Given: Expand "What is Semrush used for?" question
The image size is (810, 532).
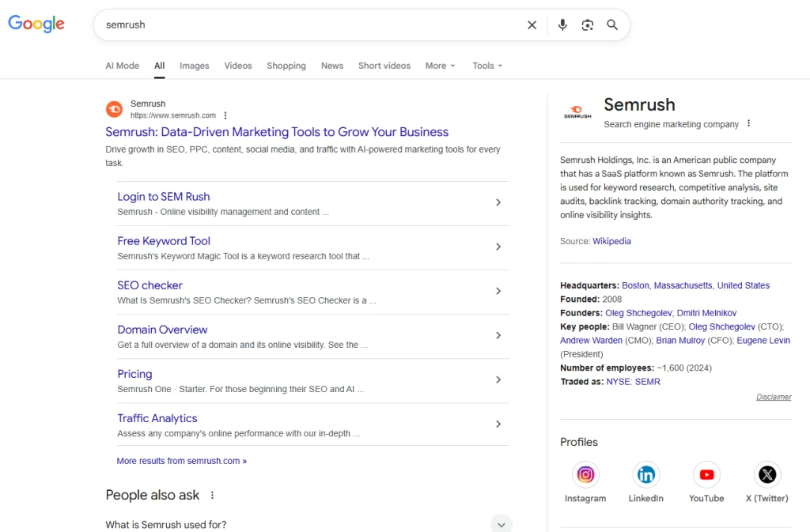Looking at the screenshot, I should point(501,524).
